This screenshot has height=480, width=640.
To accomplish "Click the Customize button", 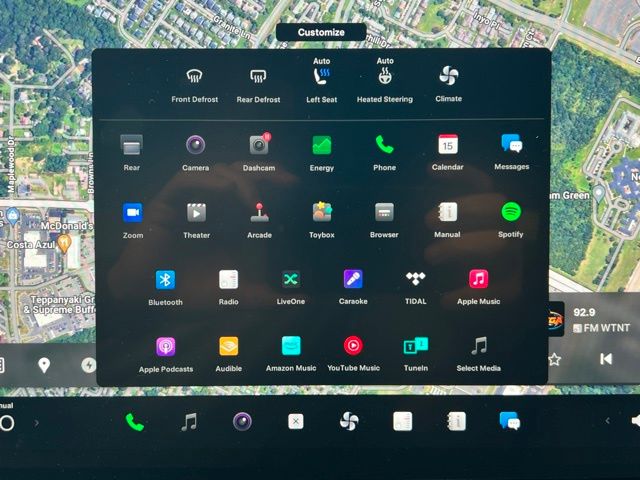I will [x=321, y=32].
